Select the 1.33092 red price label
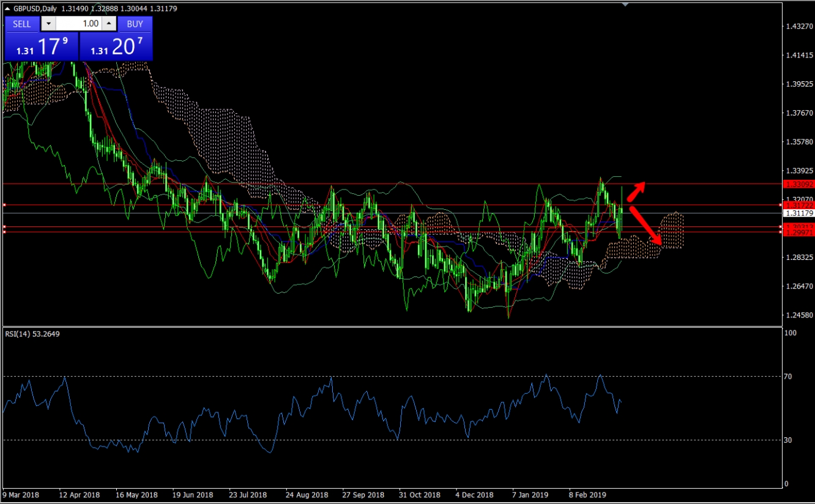 (x=798, y=183)
